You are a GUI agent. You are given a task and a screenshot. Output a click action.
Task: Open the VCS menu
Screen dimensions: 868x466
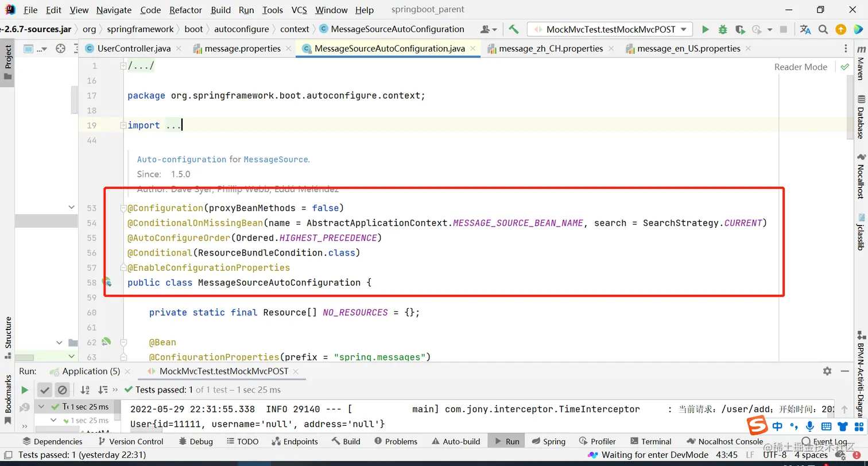(299, 10)
